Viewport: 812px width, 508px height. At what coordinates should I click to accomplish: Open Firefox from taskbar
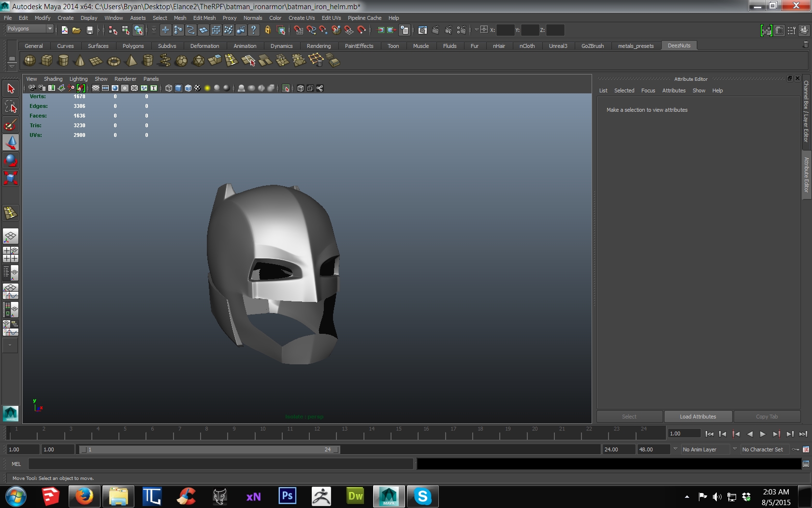(x=84, y=496)
